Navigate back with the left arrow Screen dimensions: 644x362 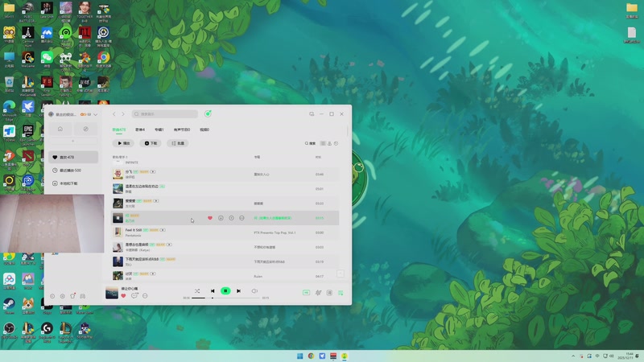coord(114,114)
